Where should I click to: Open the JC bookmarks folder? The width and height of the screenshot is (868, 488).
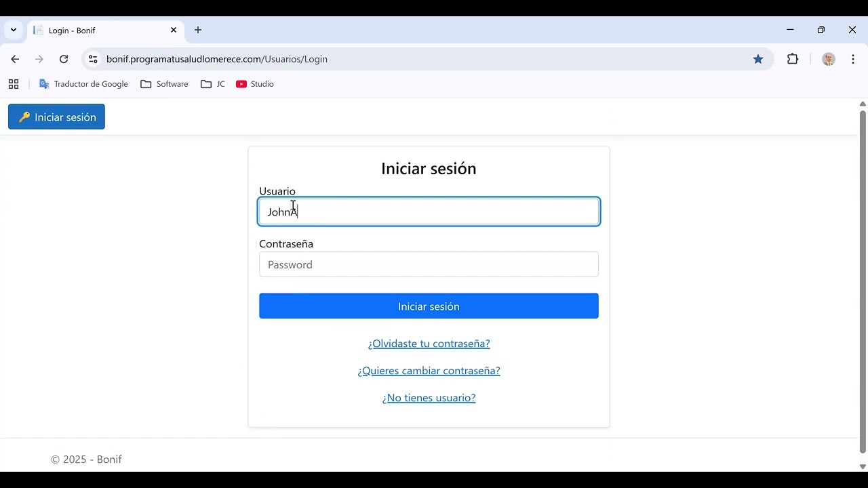pyautogui.click(x=213, y=84)
